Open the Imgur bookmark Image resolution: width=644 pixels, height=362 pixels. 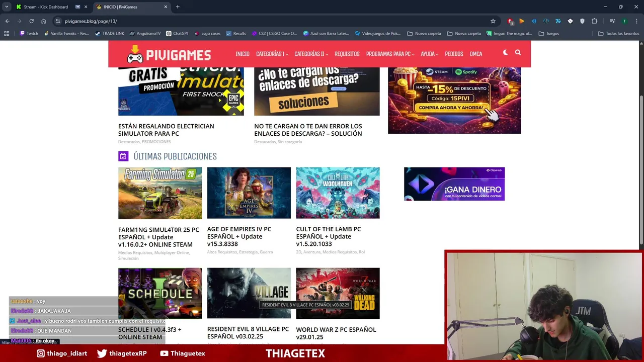pyautogui.click(x=509, y=34)
